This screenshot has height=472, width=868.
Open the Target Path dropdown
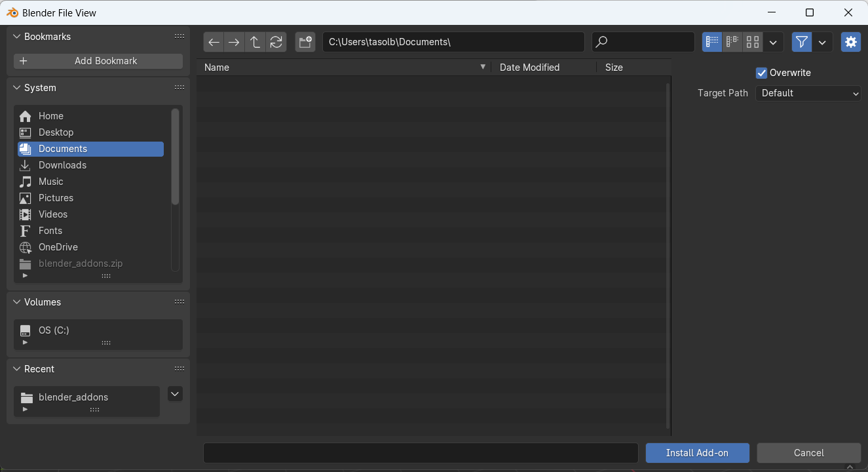click(808, 93)
